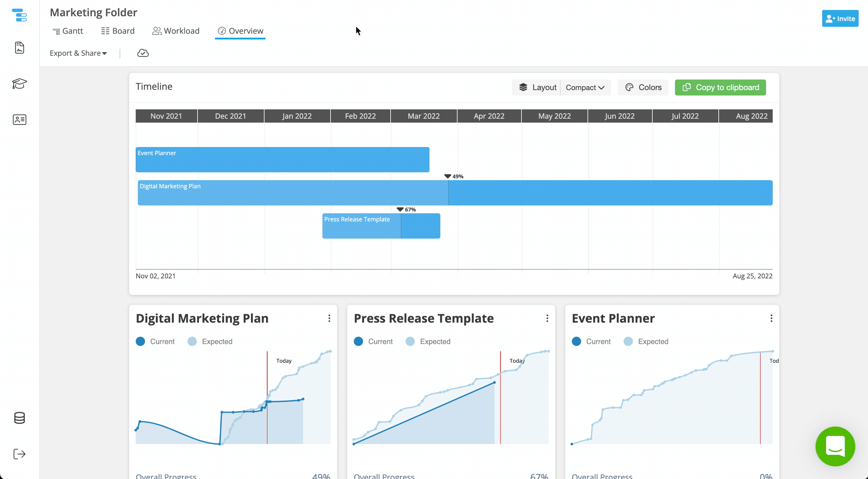
Task: Switch to the Gantt tab
Action: point(68,31)
